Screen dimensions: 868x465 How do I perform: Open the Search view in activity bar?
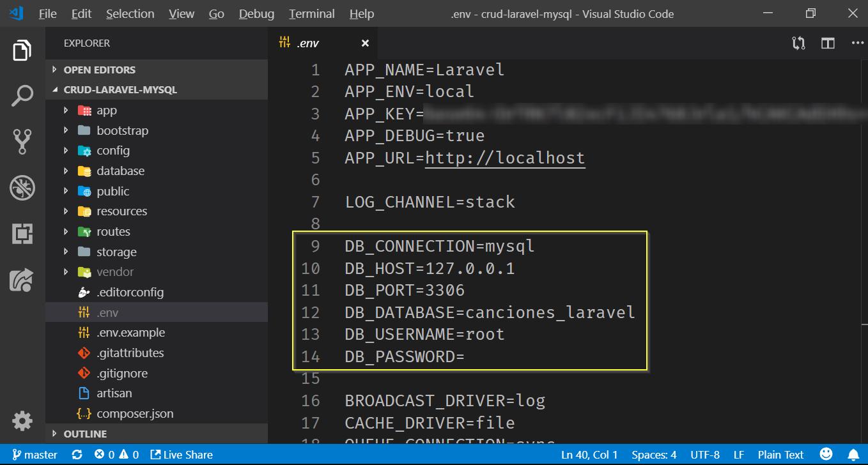22,96
